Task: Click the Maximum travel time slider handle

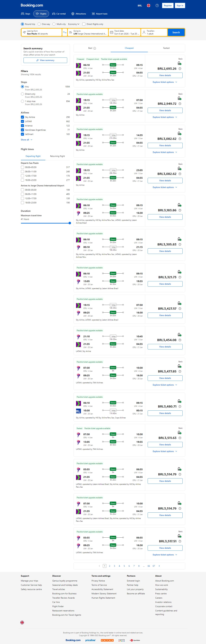Action: 70,223
